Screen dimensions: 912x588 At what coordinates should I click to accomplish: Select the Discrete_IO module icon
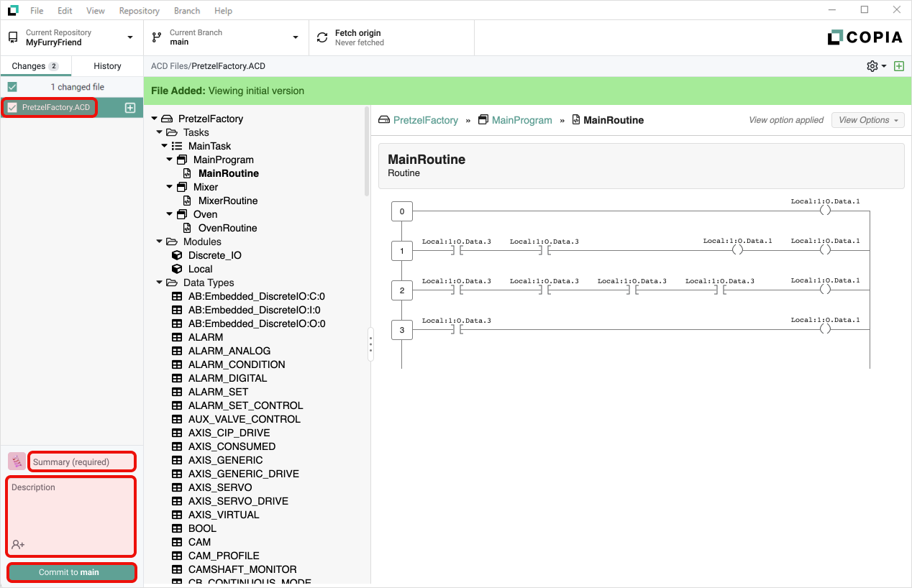pos(177,255)
